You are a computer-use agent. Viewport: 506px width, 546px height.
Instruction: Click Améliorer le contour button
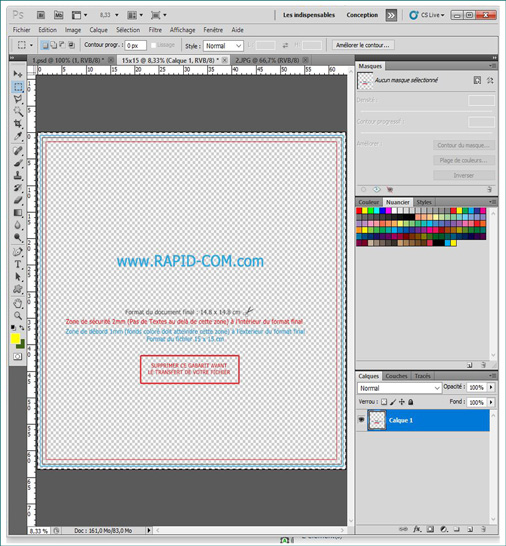tap(363, 45)
